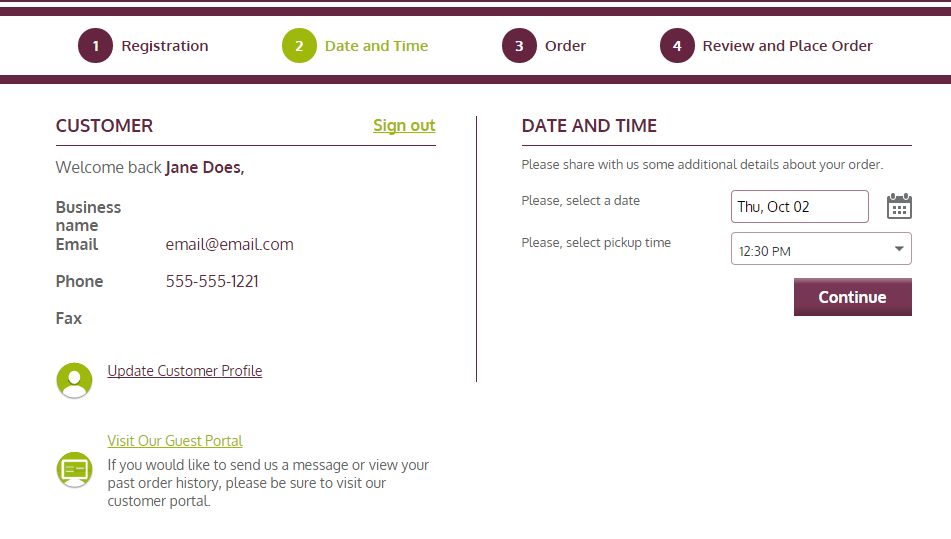Open the 12:30 PM pickup time selector
The width and height of the screenshot is (951, 539).
tap(821, 249)
